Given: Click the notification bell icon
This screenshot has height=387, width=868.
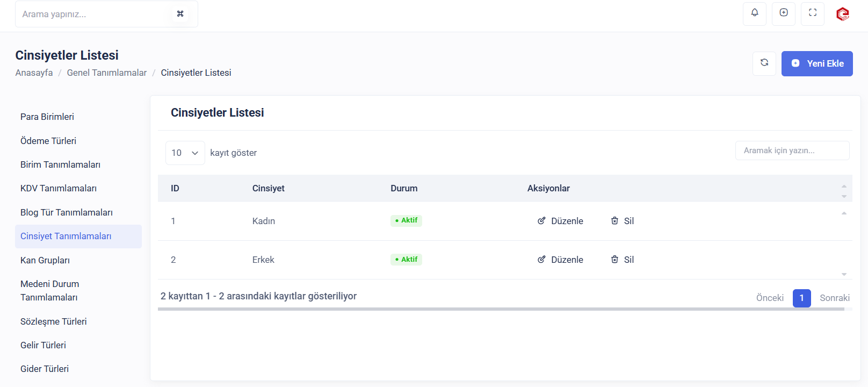Looking at the screenshot, I should [x=754, y=13].
